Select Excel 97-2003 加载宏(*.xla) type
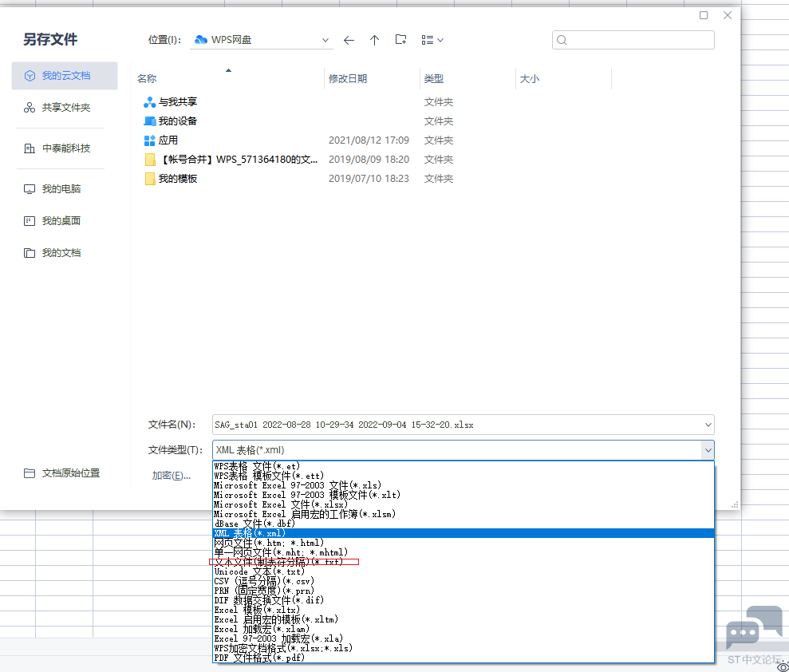Image resolution: width=789 pixels, height=672 pixels. click(x=464, y=638)
